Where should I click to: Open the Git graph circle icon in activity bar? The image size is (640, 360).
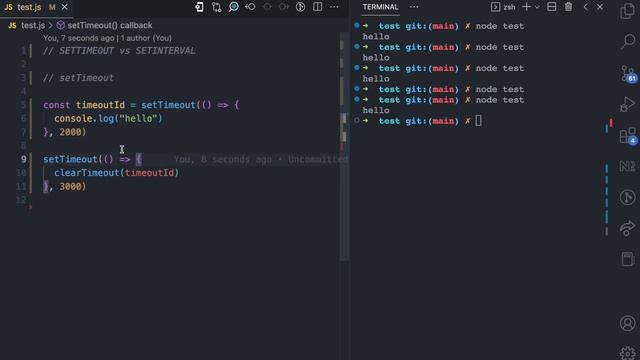point(627,197)
